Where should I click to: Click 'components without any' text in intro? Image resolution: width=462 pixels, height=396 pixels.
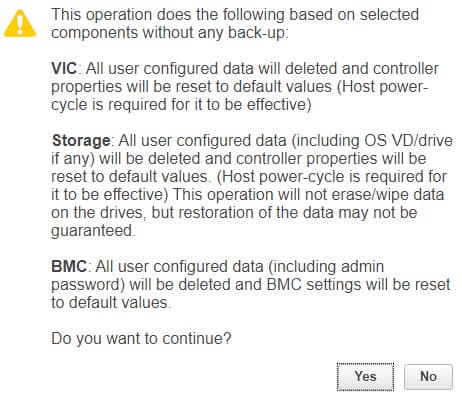pos(138,33)
